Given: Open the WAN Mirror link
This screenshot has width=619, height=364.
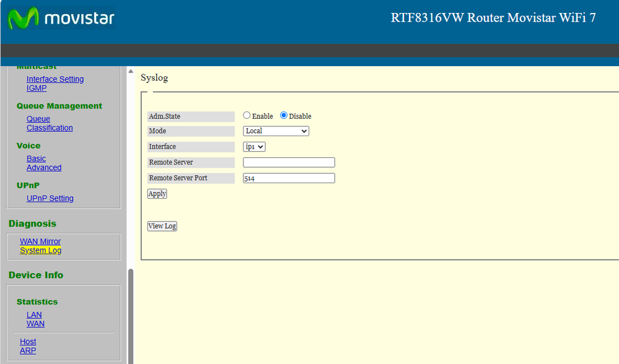Looking at the screenshot, I should (x=40, y=241).
